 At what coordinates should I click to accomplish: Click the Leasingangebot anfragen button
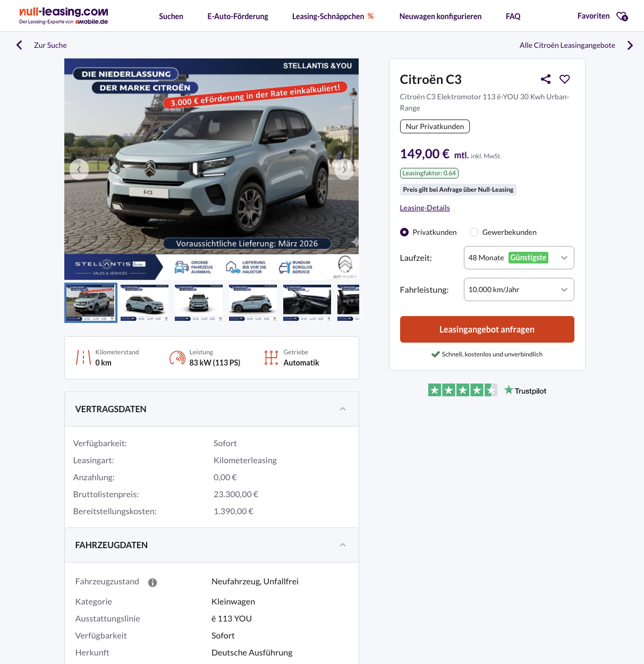coord(487,329)
